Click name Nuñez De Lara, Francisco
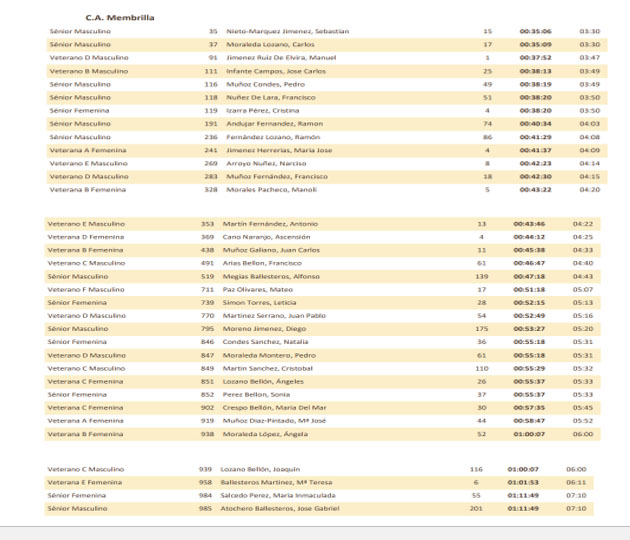The height and width of the screenshot is (540, 630). [271, 98]
